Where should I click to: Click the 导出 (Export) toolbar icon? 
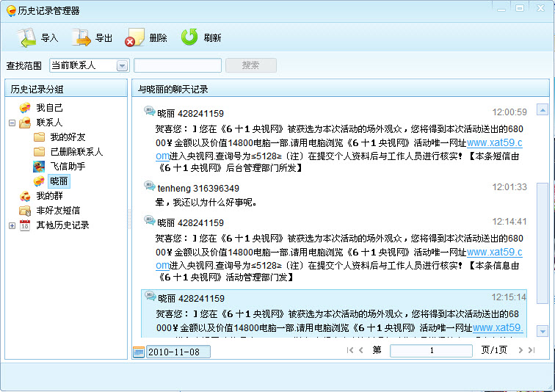pos(81,37)
